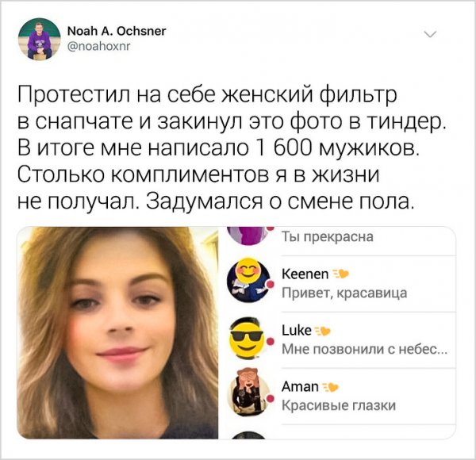476x460 pixels.
Task: Open Noah A. Ochsner's profile avatar
Action: point(39,39)
